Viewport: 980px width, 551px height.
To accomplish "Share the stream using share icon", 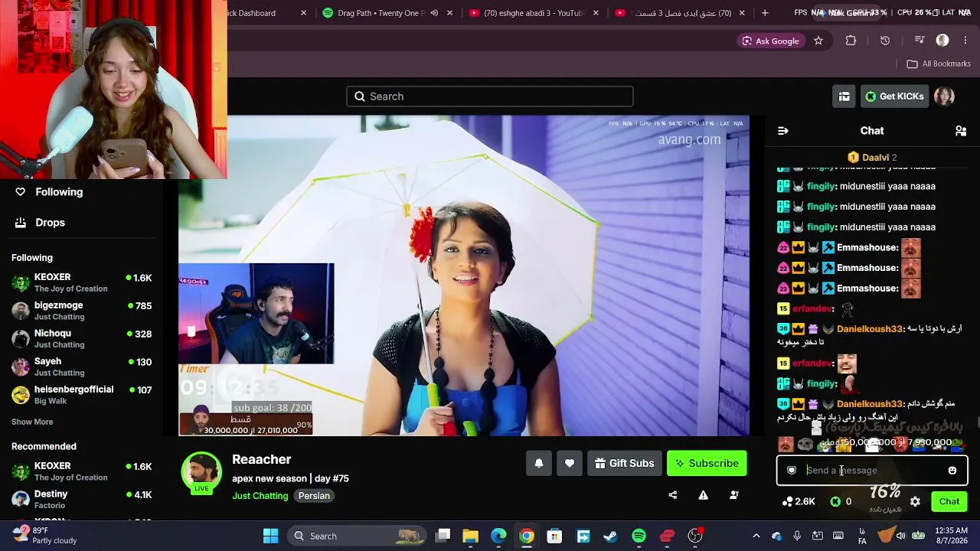I will (x=673, y=495).
